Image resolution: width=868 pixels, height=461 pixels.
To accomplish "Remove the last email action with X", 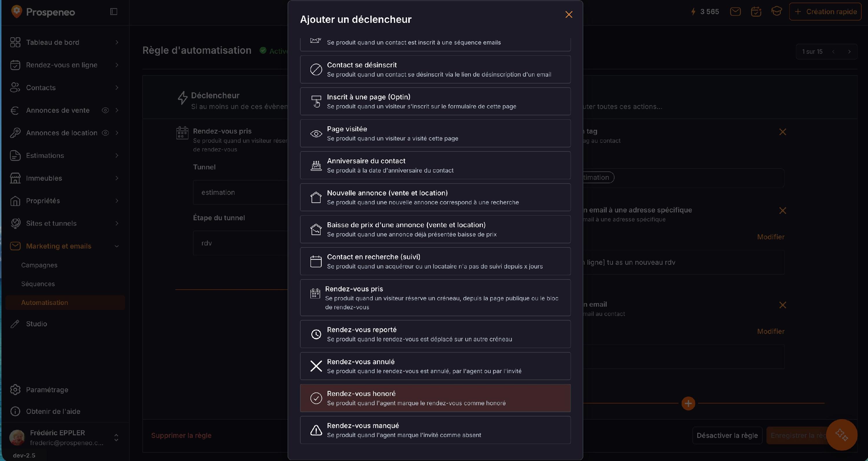I will [x=782, y=305].
